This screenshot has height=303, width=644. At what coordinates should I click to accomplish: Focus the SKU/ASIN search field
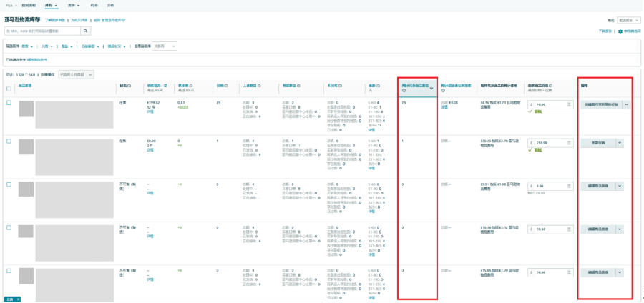(x=42, y=31)
